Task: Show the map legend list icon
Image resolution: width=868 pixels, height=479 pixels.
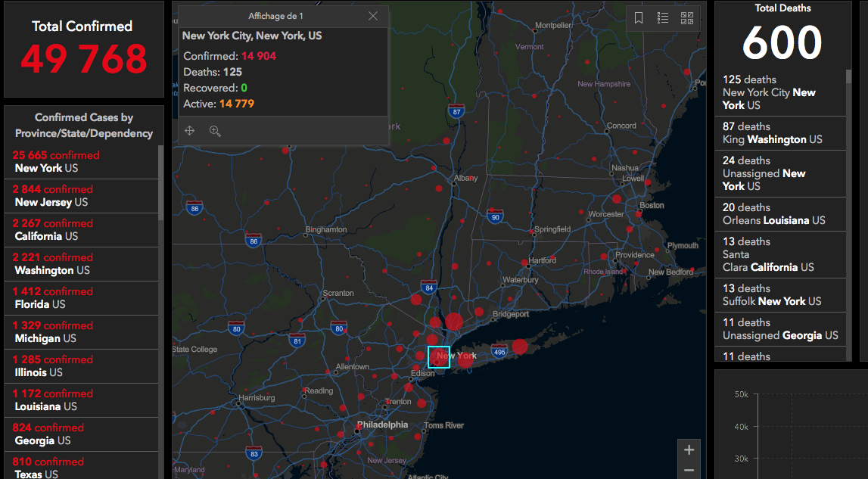Action: point(663,18)
